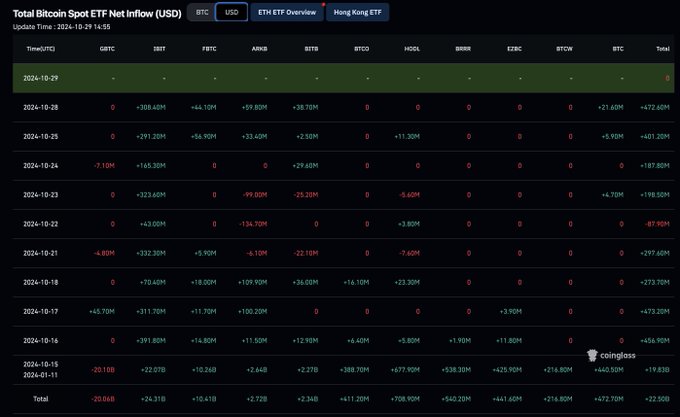Click the BTCO column header
Viewport: 680px width, 417px height.
[x=361, y=49]
